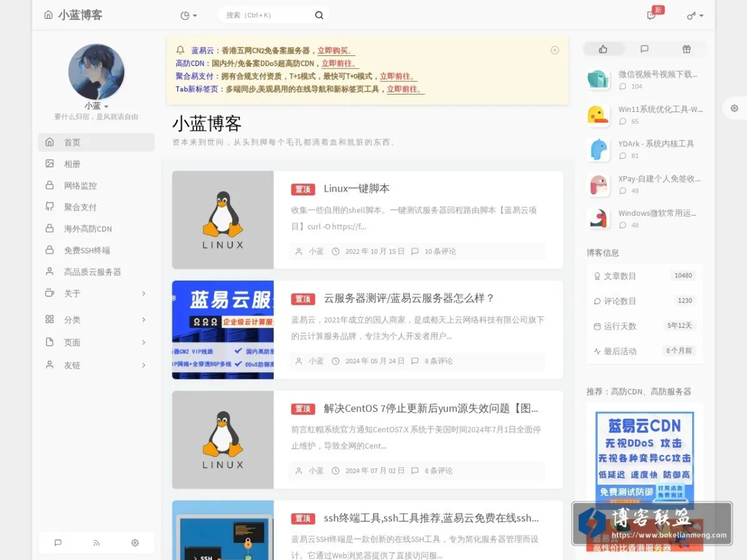Image resolution: width=747 pixels, height=560 pixels.
Task: Click the coffee cup icon beside 关于
Action: (x=50, y=292)
